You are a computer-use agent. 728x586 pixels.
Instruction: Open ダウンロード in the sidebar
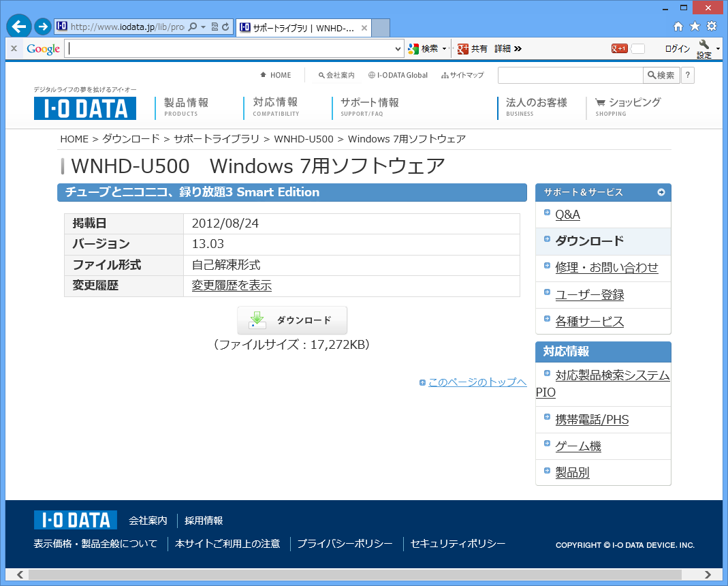pyautogui.click(x=590, y=241)
